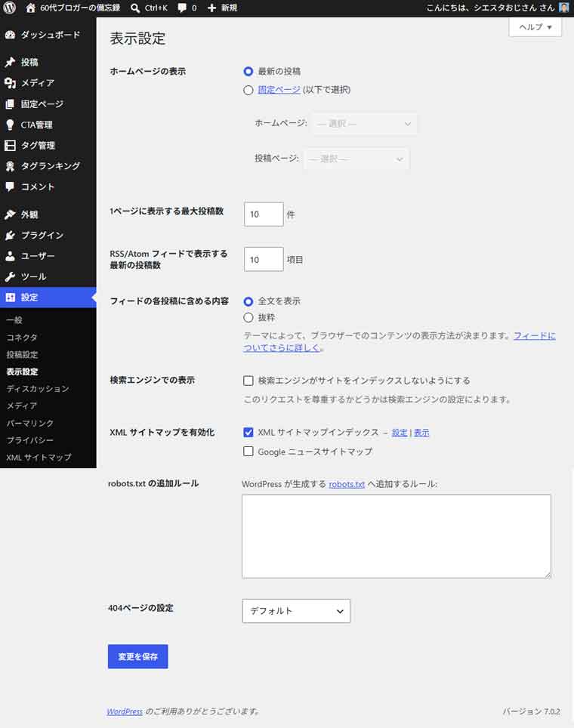This screenshot has height=728, width=574.
Task: Open the 404ページの設定 dropdown
Action: click(x=296, y=611)
